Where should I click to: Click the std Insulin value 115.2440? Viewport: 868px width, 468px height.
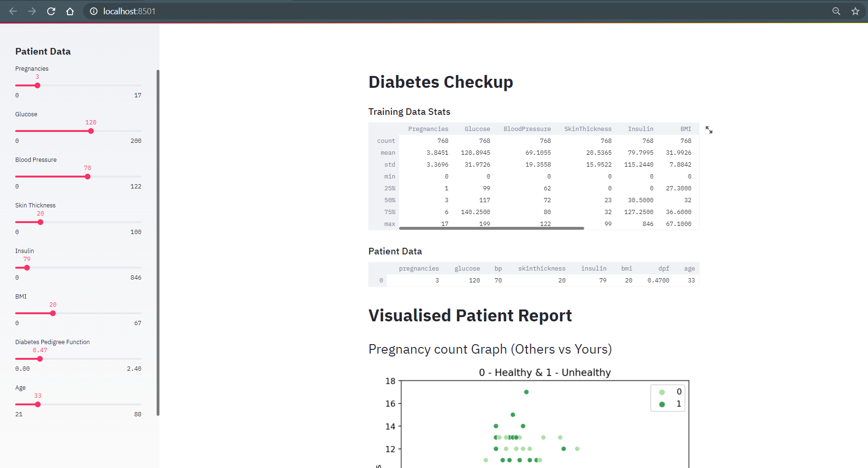click(639, 165)
